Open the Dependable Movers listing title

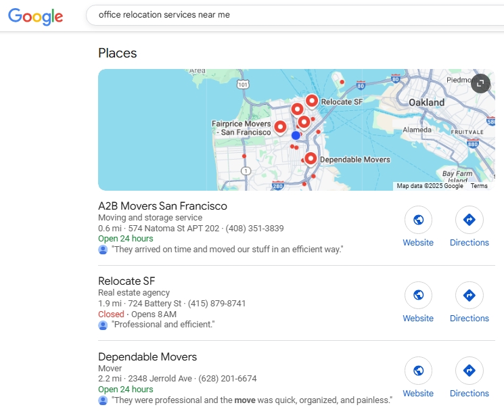tap(147, 356)
